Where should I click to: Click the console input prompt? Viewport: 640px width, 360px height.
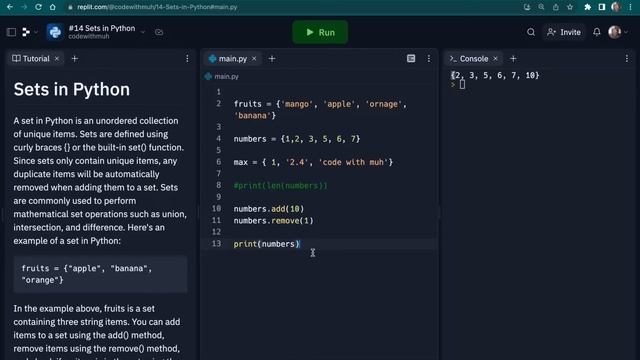click(462, 84)
